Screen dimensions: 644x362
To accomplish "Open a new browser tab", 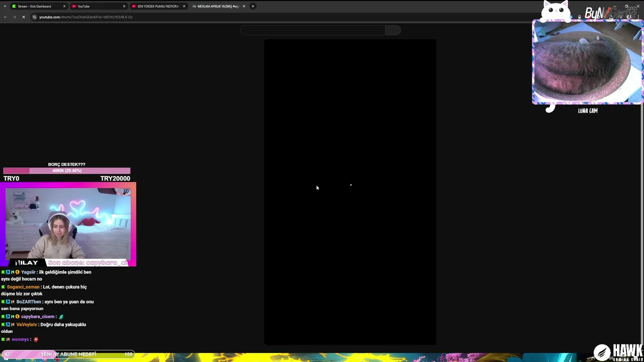I will point(253,6).
